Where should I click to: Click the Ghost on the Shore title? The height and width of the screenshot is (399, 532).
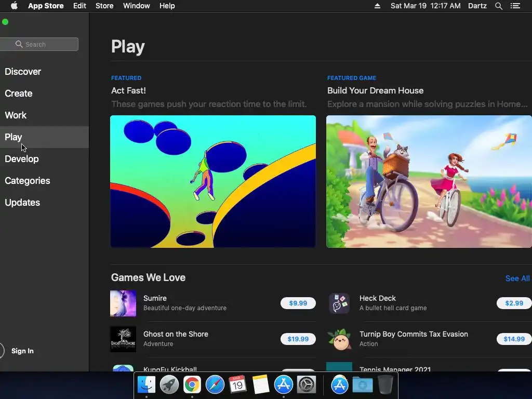click(176, 334)
